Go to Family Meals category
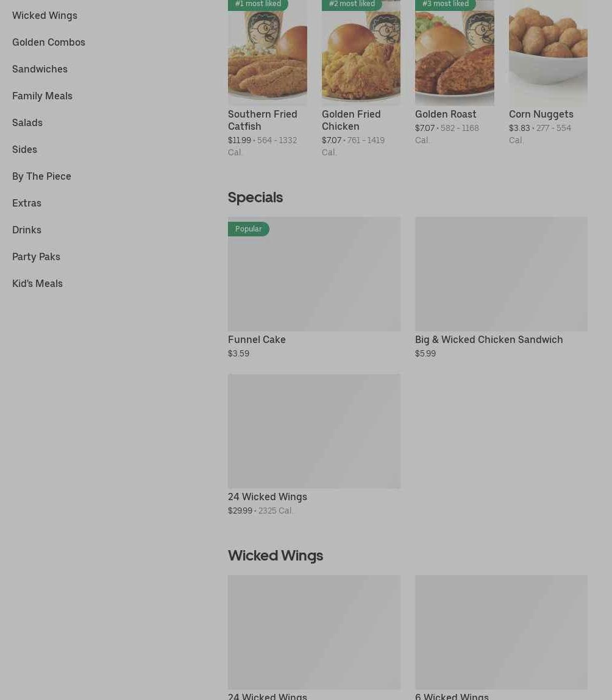This screenshot has width=612, height=700. tap(42, 96)
